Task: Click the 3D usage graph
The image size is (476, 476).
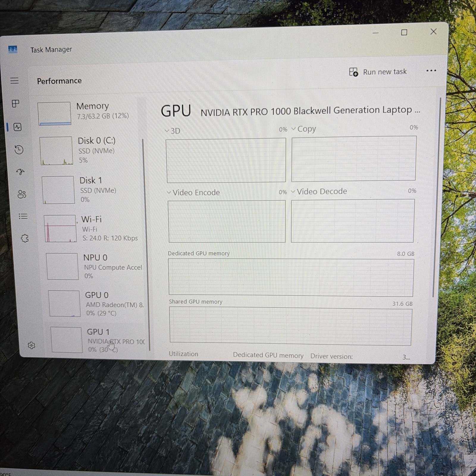Action: (x=226, y=160)
